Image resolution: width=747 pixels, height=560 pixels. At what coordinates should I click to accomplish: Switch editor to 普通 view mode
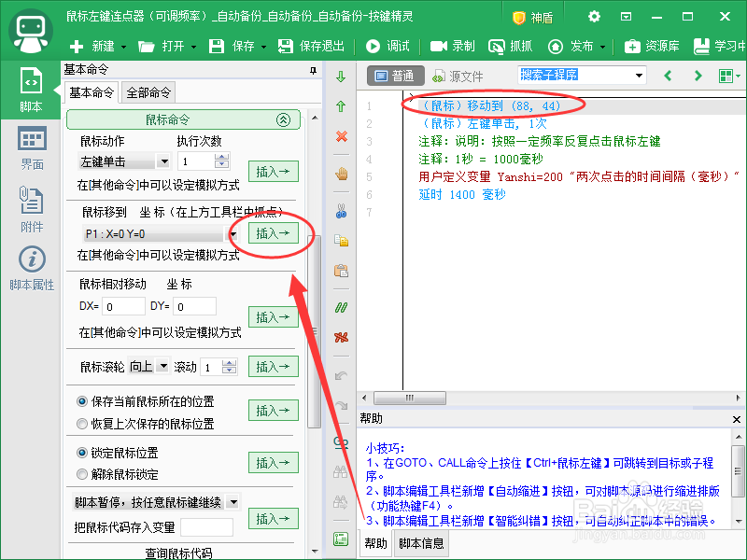click(x=395, y=76)
